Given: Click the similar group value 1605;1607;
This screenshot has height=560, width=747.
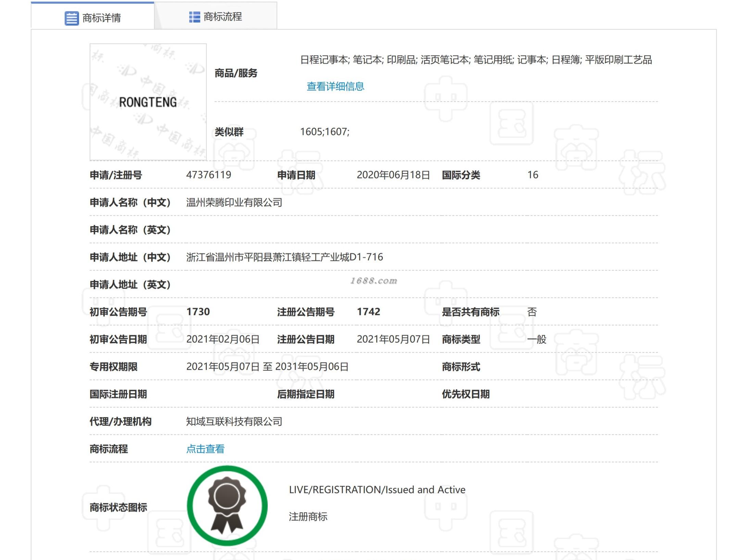Looking at the screenshot, I should [325, 132].
